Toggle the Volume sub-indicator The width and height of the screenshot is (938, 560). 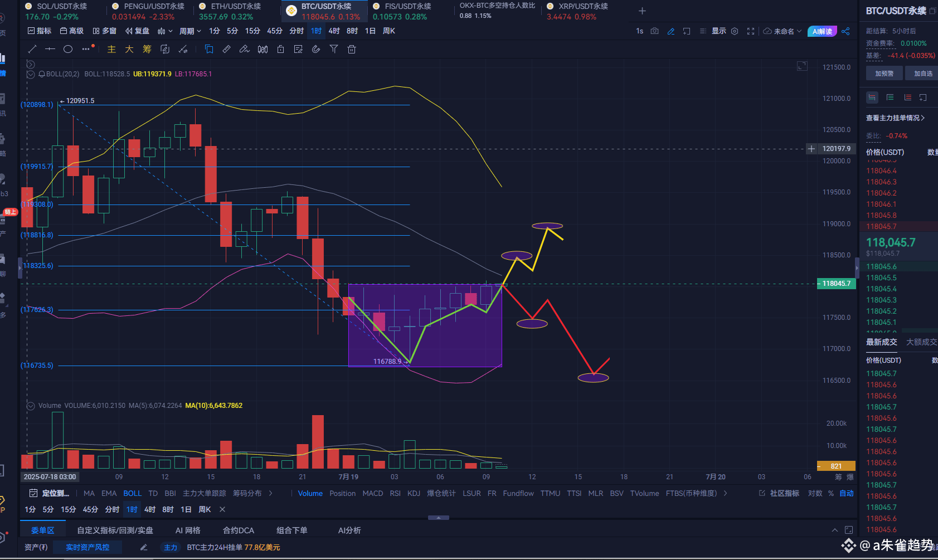tap(310, 493)
